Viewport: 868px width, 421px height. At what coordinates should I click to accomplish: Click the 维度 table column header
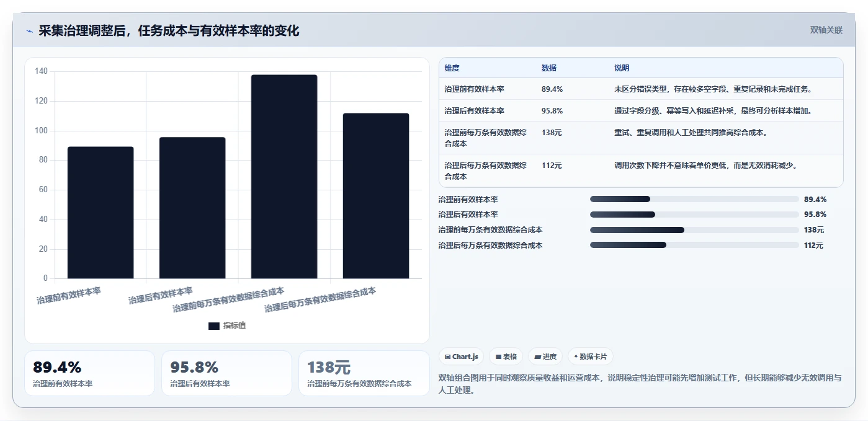point(452,68)
